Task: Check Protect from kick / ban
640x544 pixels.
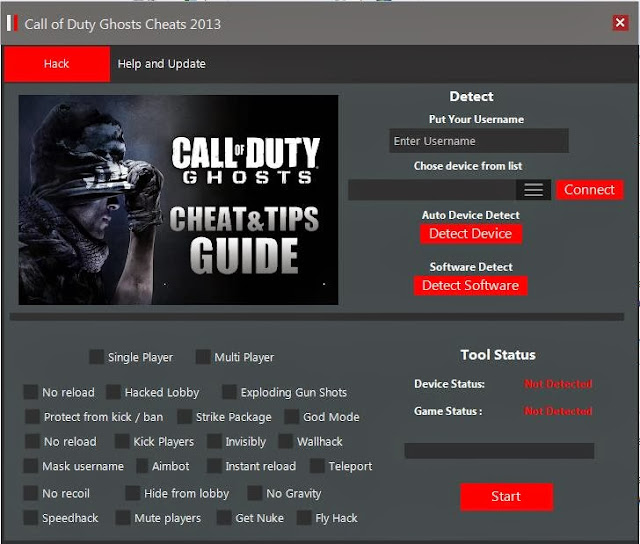Action: [32, 417]
